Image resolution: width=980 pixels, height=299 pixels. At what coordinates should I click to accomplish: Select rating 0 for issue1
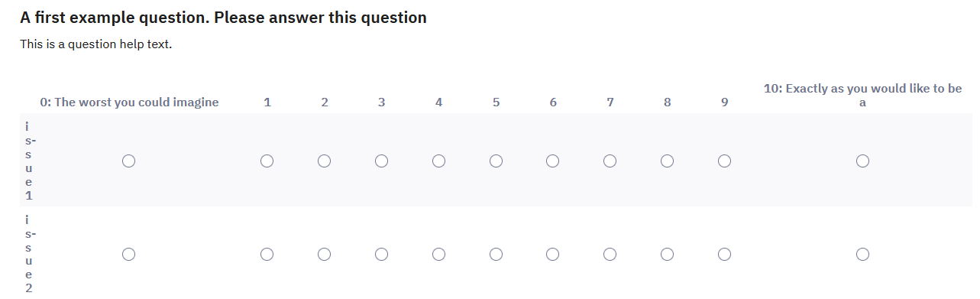129,161
